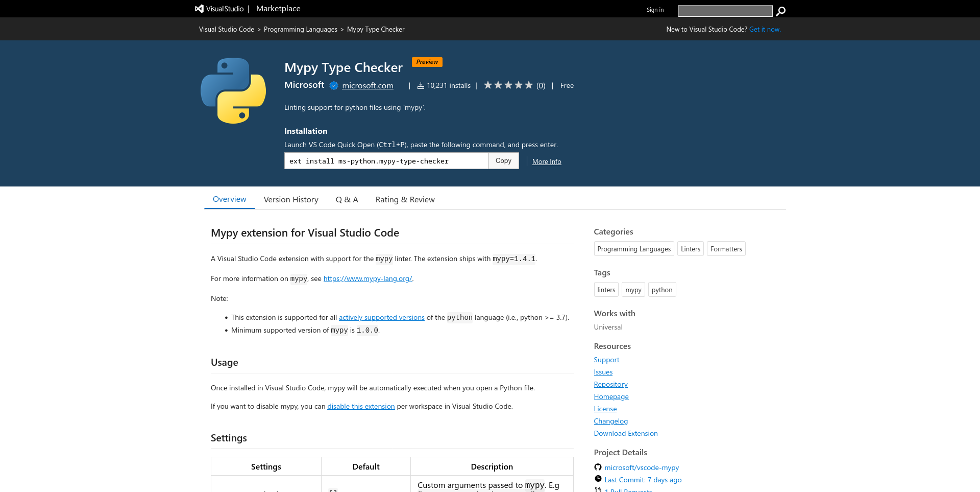Open the Download Extension link
Image resolution: width=980 pixels, height=492 pixels.
pos(625,433)
